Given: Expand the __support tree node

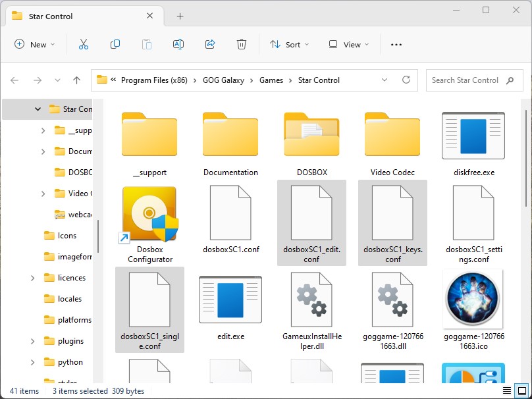Looking at the screenshot, I should click(x=43, y=130).
